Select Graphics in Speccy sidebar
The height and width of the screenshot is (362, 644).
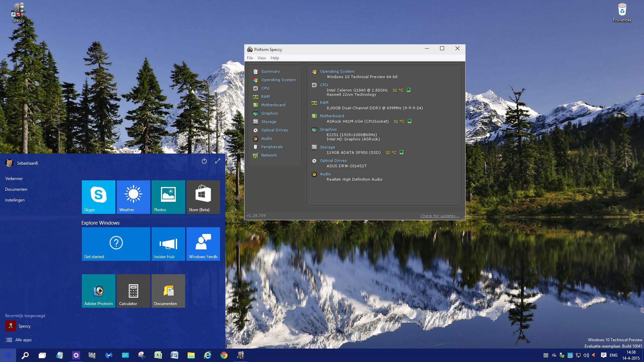click(269, 113)
